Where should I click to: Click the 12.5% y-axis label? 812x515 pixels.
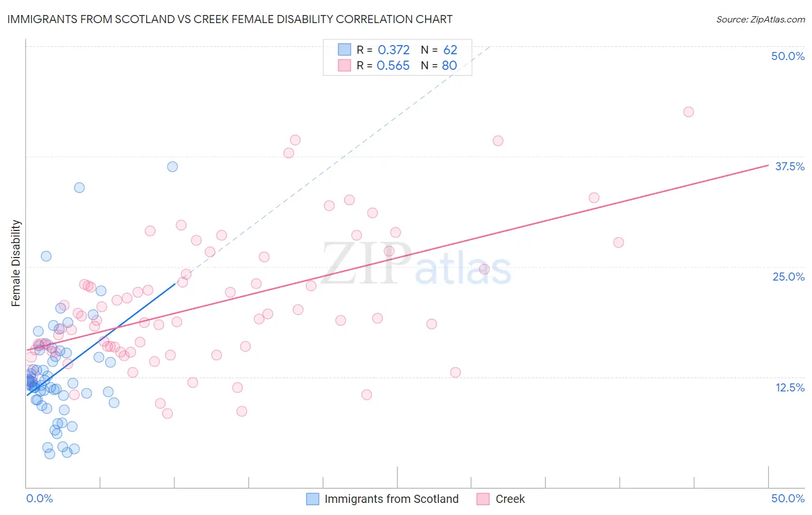point(789,387)
